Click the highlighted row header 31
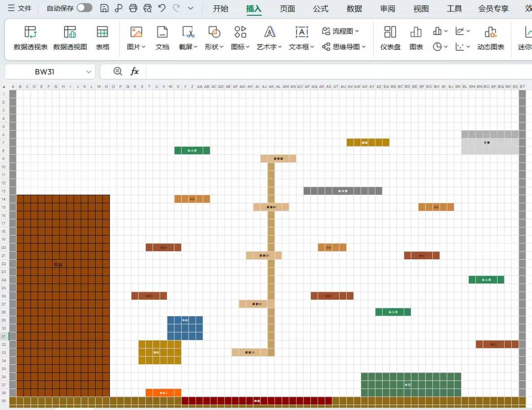 pos(4,337)
